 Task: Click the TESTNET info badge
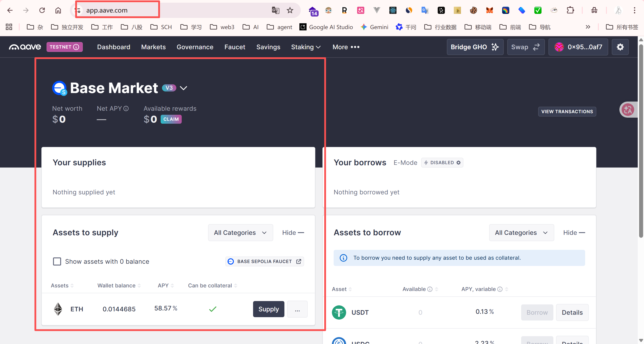pyautogui.click(x=64, y=47)
